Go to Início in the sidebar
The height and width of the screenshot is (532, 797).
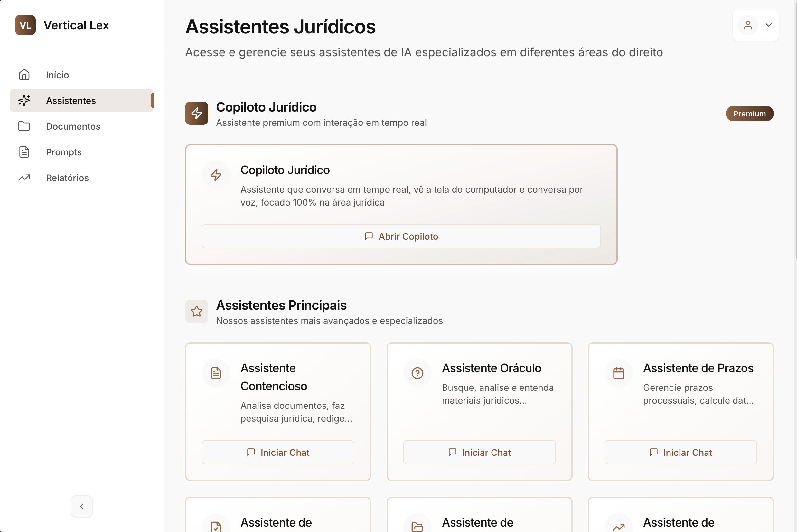coord(81,75)
